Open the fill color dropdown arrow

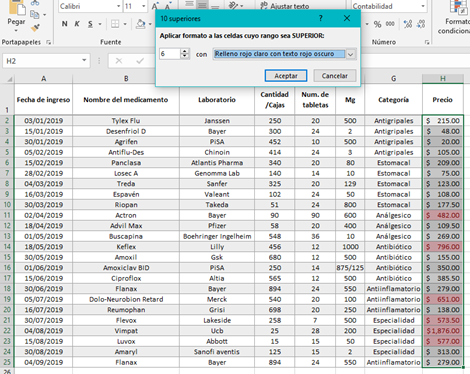tap(150, 24)
